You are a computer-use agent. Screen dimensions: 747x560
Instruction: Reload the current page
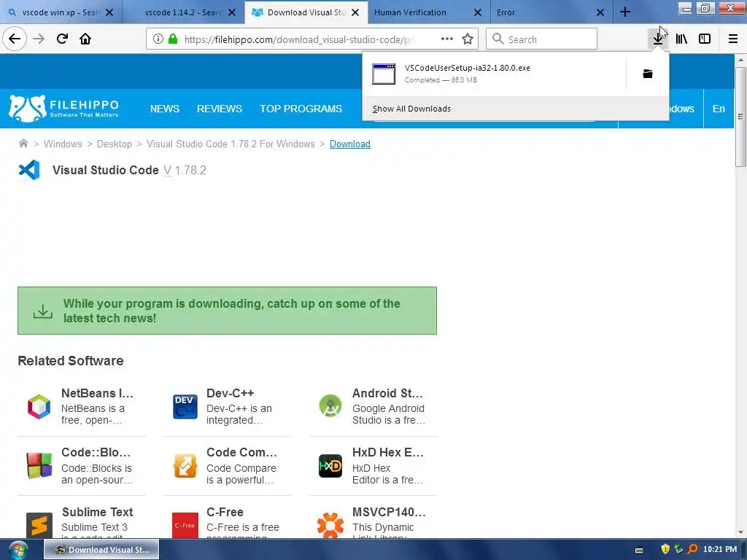pos(62,39)
